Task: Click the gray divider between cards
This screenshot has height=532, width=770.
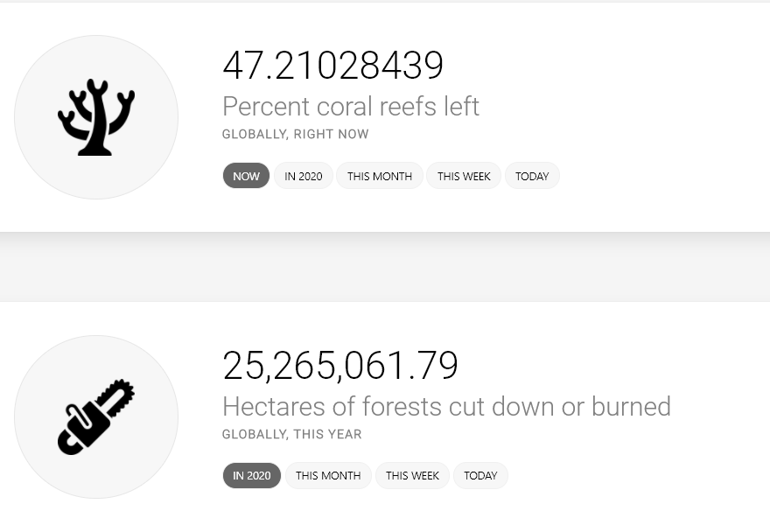Action: (385, 267)
